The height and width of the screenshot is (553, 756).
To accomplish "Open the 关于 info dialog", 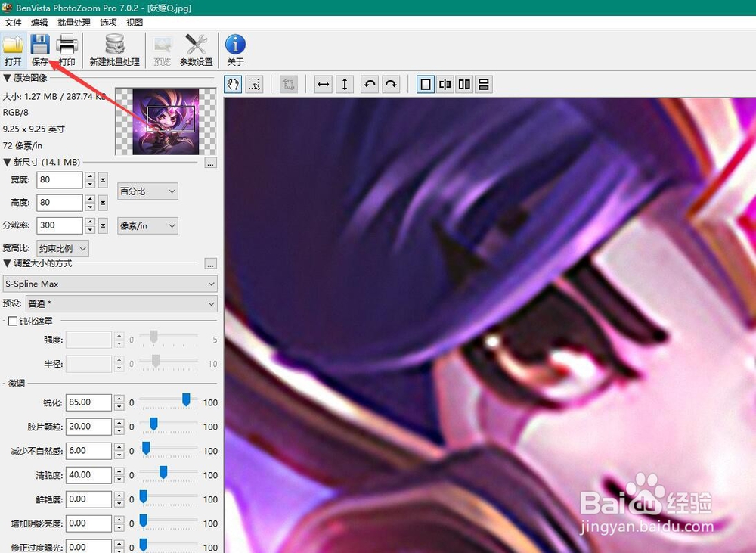I will pos(235,50).
